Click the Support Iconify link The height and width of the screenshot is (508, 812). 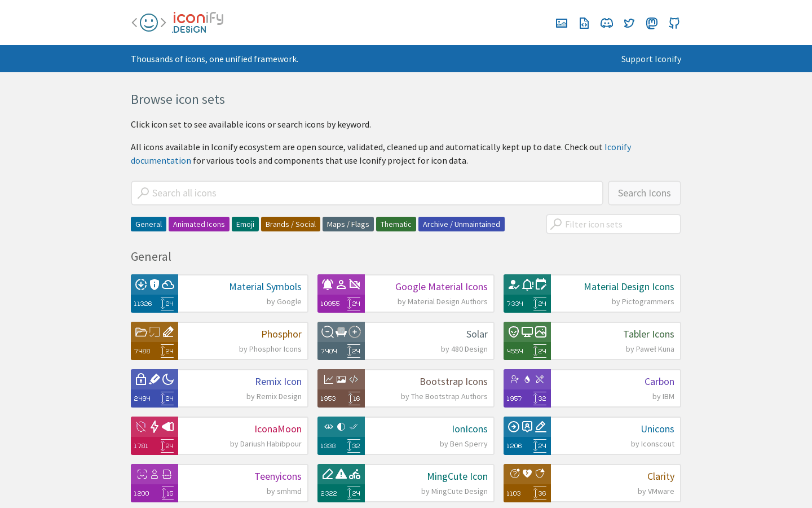651,59
